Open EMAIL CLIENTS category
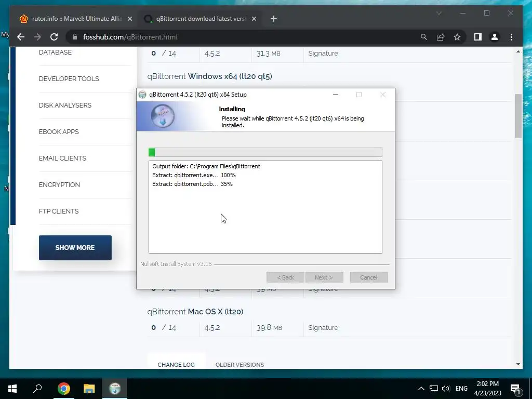 62,158
